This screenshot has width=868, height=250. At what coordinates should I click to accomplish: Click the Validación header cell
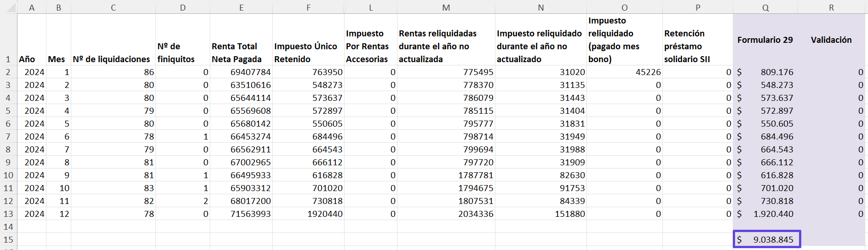(831, 40)
